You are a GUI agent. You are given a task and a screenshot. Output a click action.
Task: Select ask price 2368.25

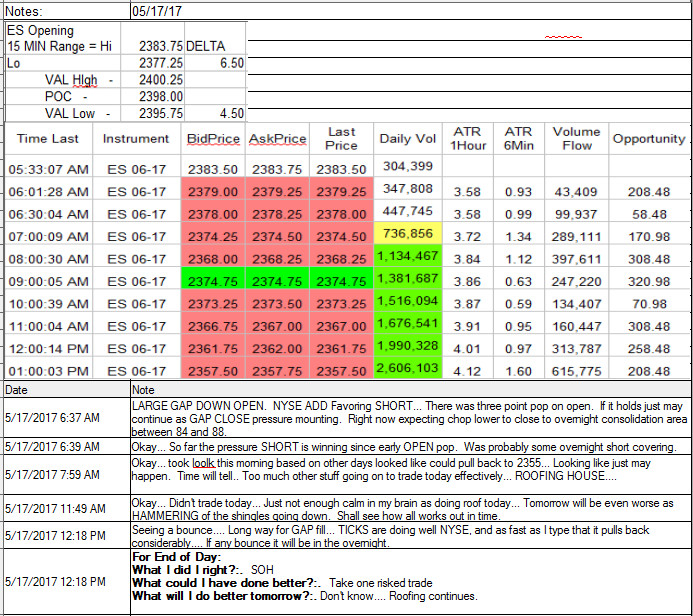point(278,256)
